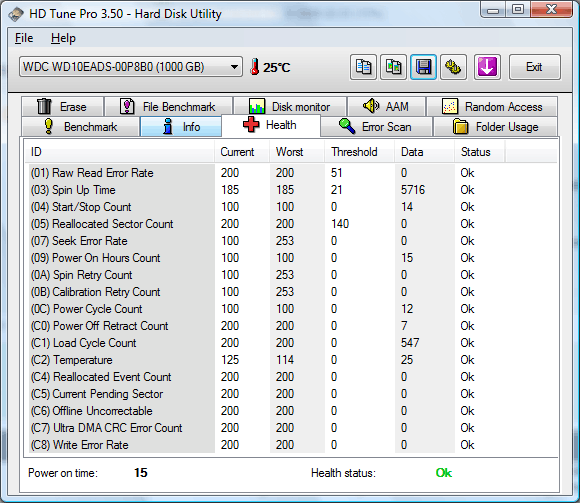The height and width of the screenshot is (503, 580).
Task: Select the Power Off Retract Count row
Action: pyautogui.click(x=291, y=326)
